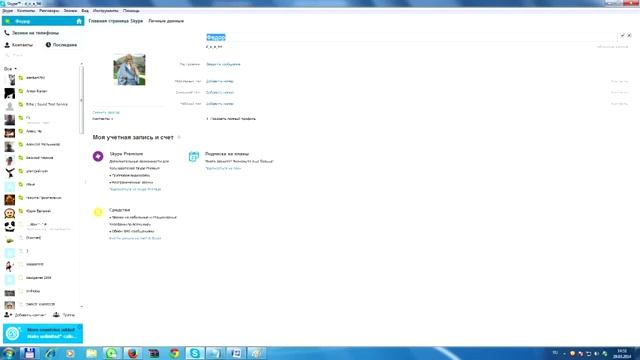Open Firefox from the taskbar
The width and height of the screenshot is (640, 360).
(x=132, y=353)
